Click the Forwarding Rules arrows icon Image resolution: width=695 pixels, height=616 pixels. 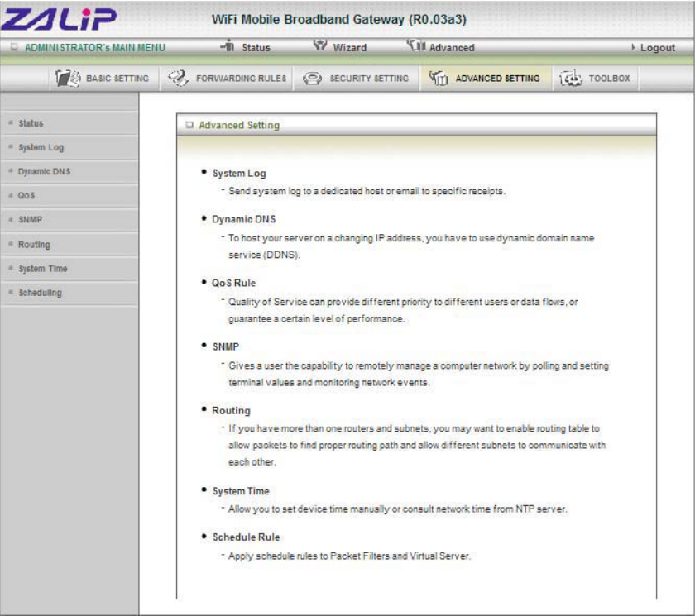pos(178,79)
